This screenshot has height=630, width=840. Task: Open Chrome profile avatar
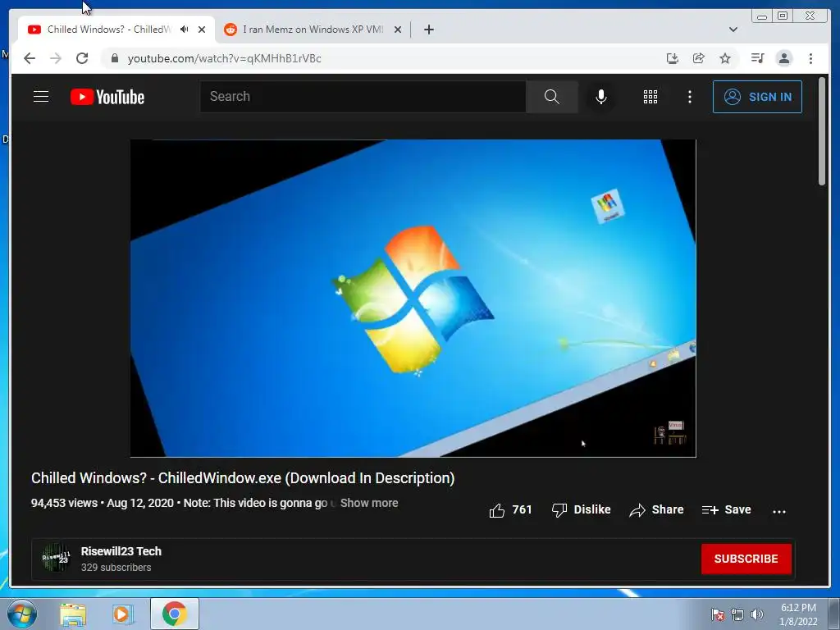(783, 58)
